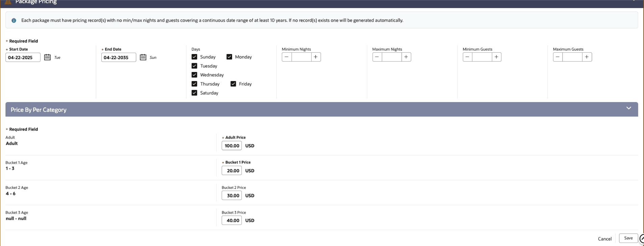Open the End Date calendar picker
Screen dimensions: 644x246
click(143, 57)
